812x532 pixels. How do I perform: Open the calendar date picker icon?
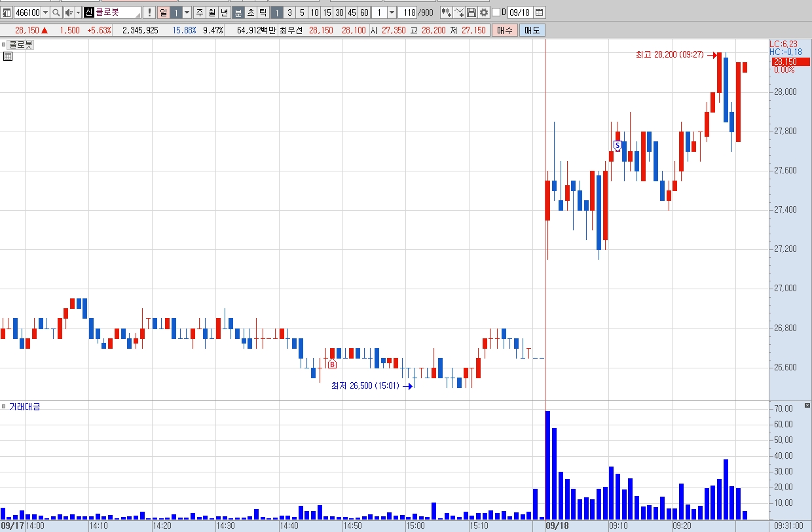click(539, 12)
